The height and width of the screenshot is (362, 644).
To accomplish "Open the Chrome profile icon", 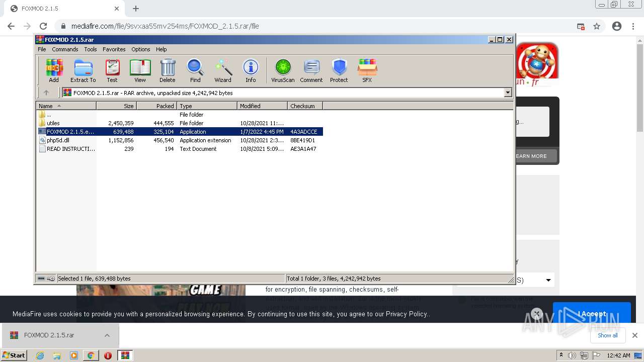I will tap(617, 26).
